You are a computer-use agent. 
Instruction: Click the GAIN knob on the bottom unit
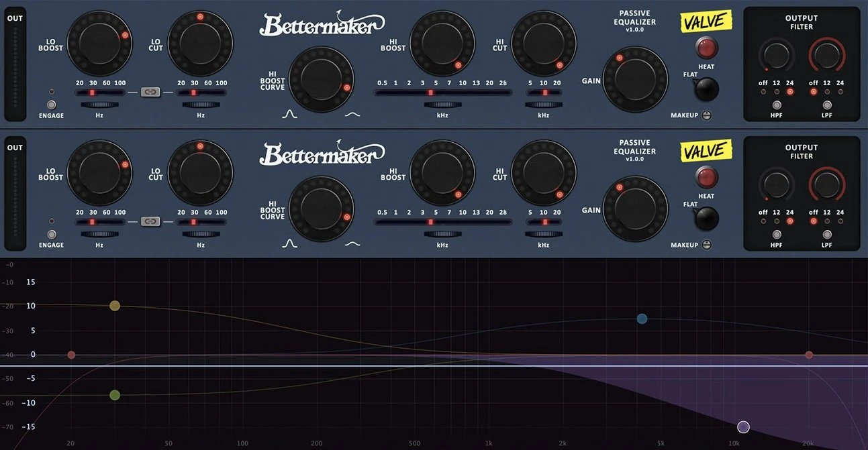pyautogui.click(x=635, y=209)
